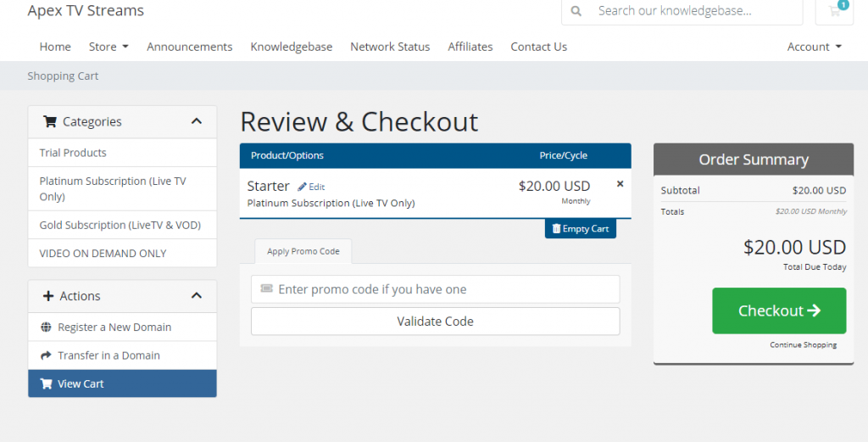Open the Contact Us page
The height and width of the screenshot is (442, 868).
coord(538,47)
